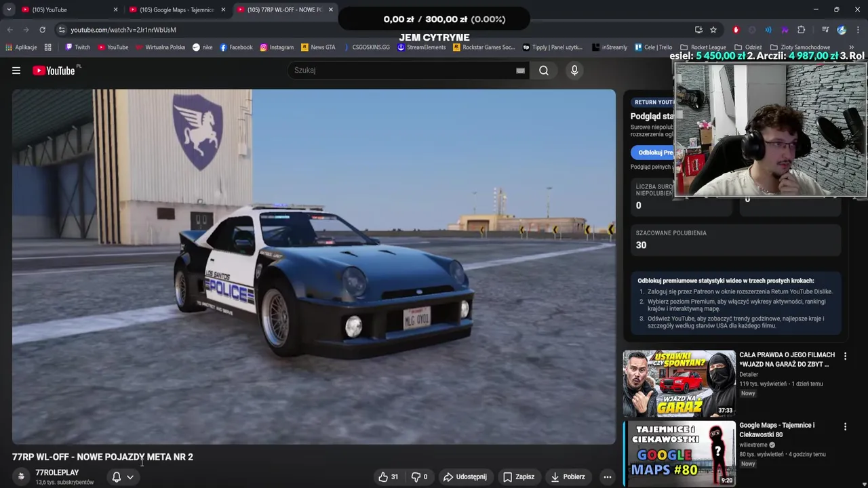
Task: Expand Złoty Samochodowe bookmark folder
Action: pos(800,47)
